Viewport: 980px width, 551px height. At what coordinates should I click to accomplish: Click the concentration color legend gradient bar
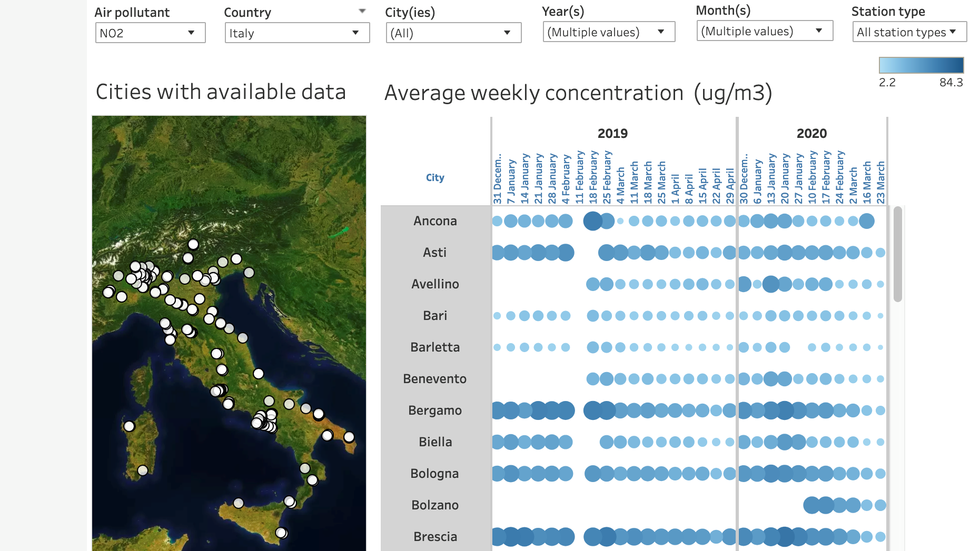[x=920, y=65]
